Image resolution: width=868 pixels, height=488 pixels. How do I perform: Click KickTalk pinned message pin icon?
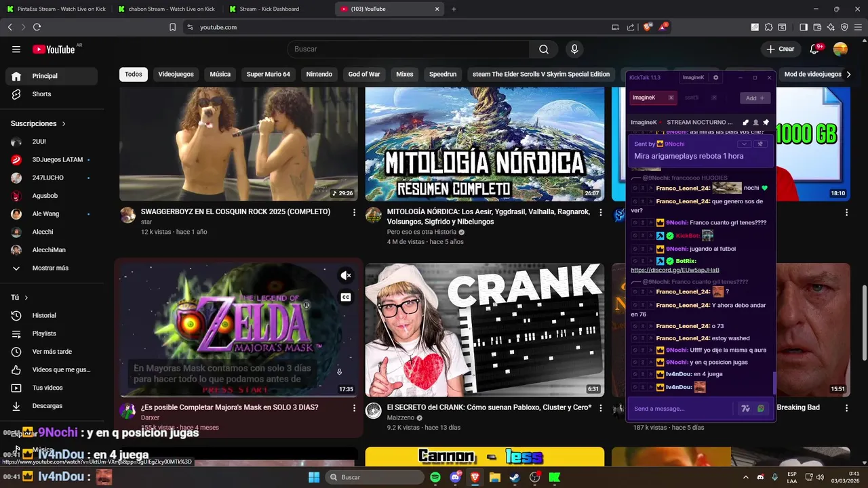(x=766, y=122)
